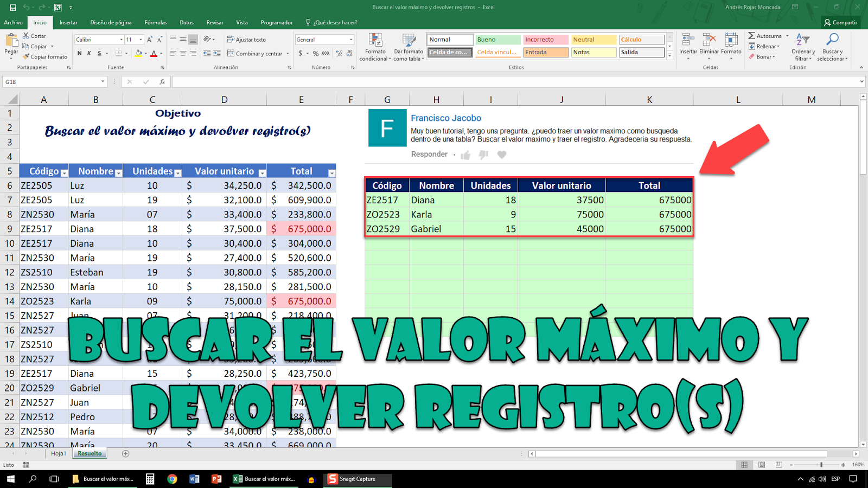
Task: Switch to the Hoja1 sheet tab
Action: tap(59, 453)
